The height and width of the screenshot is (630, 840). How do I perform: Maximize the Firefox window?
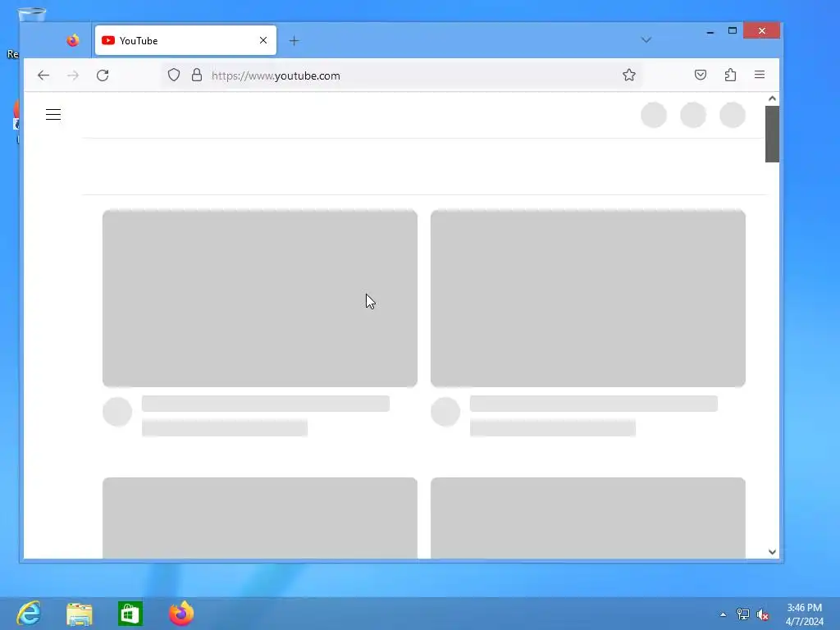(x=733, y=31)
